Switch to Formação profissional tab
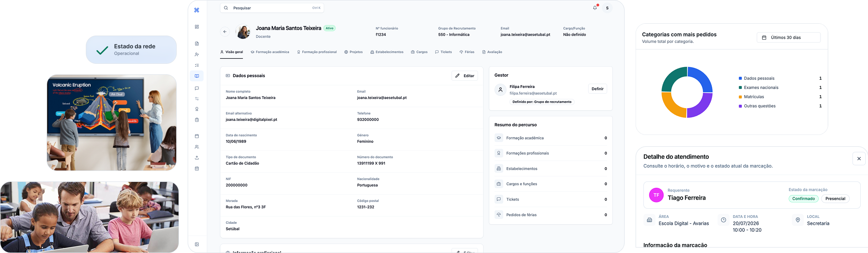Viewport: 868px width, 253px height. (317, 52)
